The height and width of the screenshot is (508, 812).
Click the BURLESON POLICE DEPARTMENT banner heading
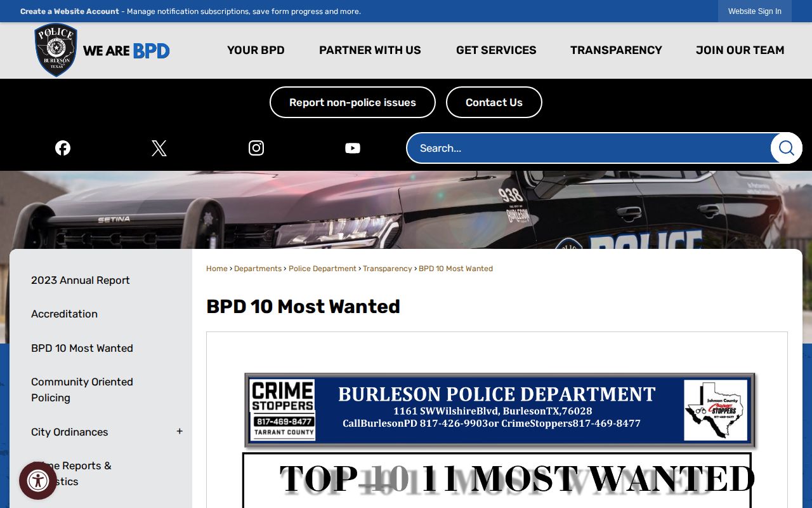point(497,394)
